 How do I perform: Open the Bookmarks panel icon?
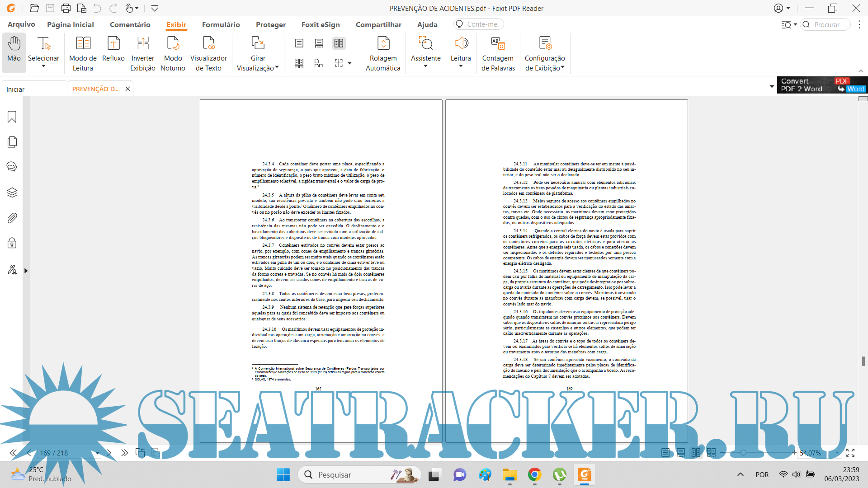click(12, 117)
